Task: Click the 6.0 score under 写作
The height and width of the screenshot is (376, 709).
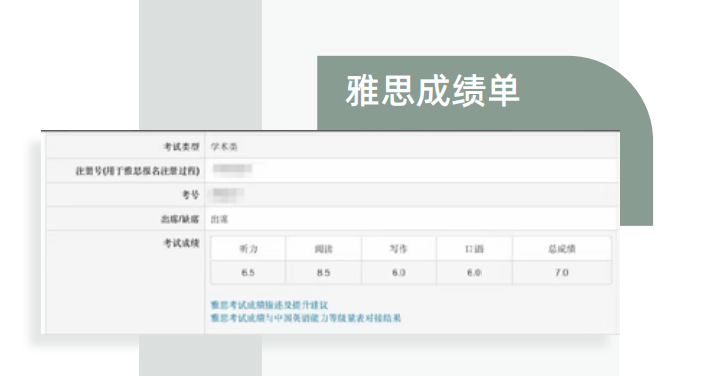Action: coord(399,273)
